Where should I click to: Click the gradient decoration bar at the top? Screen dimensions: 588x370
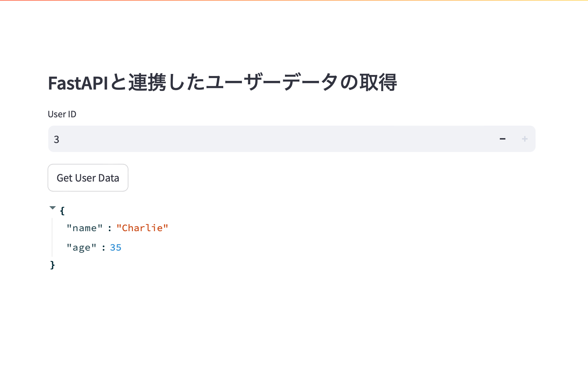294,1
